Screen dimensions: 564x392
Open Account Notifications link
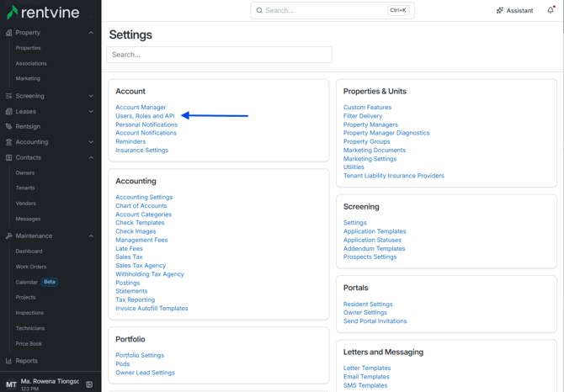tap(146, 133)
